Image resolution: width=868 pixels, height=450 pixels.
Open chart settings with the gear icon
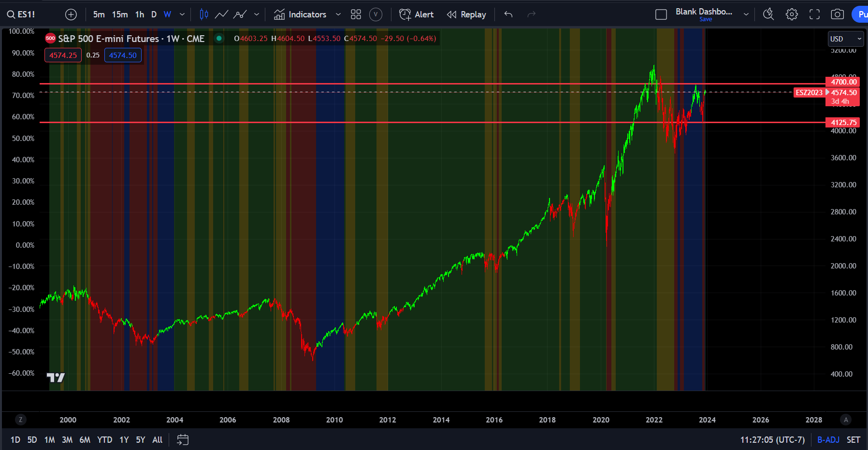coord(792,14)
